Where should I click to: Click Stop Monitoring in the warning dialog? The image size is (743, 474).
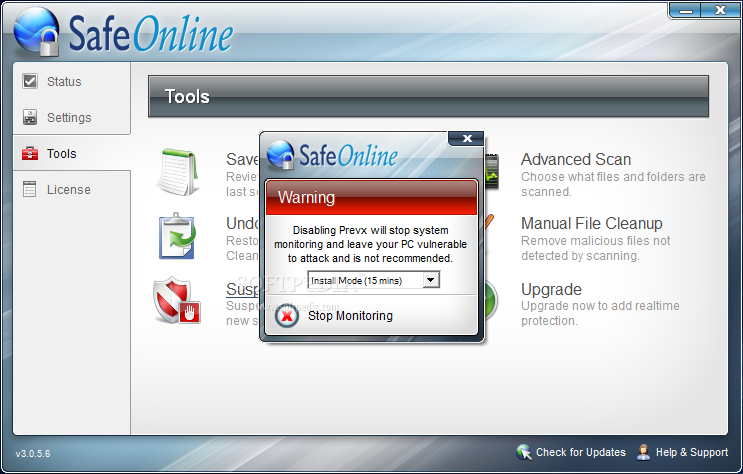(350, 316)
